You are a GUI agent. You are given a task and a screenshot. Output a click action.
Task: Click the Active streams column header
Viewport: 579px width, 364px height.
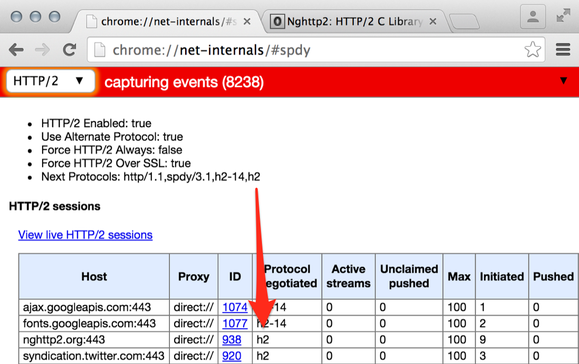pyautogui.click(x=348, y=277)
